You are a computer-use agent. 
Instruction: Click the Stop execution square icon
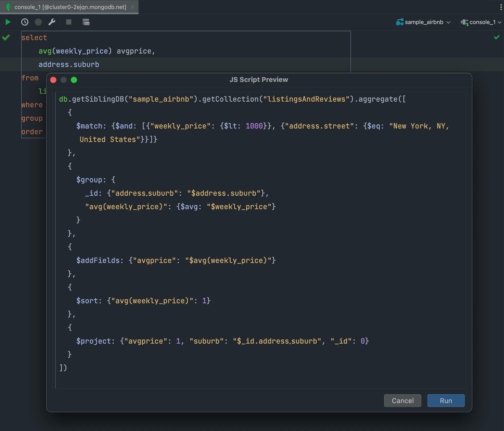point(68,22)
